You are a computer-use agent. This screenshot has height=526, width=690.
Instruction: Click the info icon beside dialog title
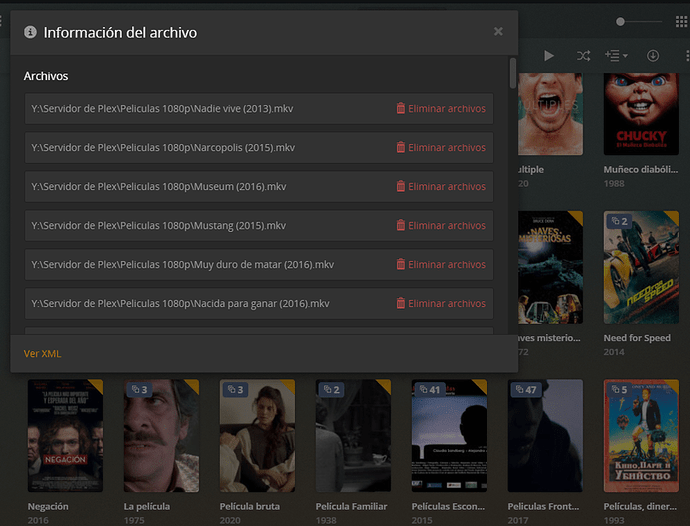[30, 32]
